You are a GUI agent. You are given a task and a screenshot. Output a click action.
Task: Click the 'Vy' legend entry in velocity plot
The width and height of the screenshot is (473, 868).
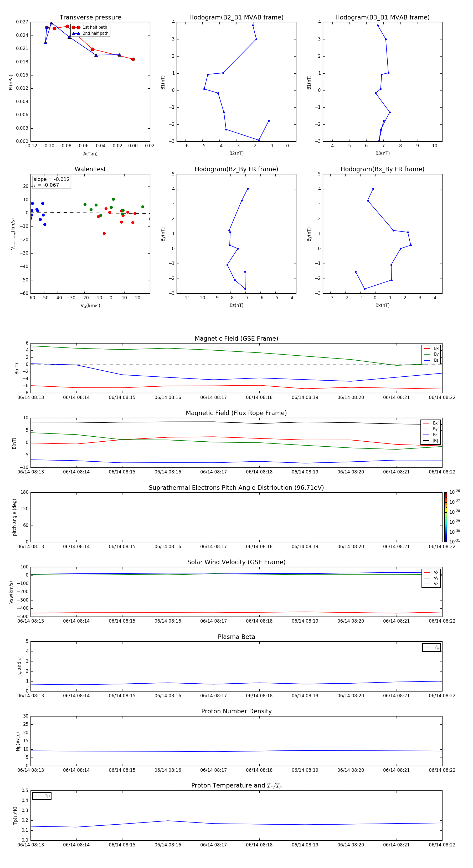coord(431,578)
